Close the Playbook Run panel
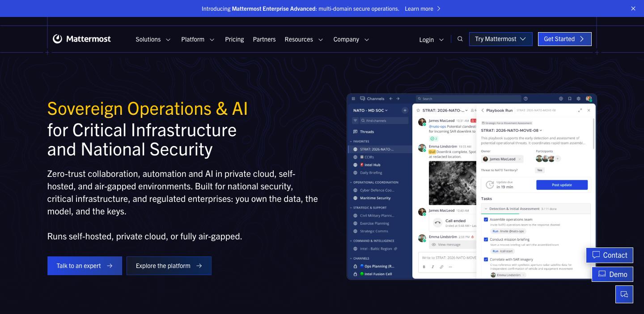Image resolution: width=644 pixels, height=314 pixels. (x=589, y=110)
